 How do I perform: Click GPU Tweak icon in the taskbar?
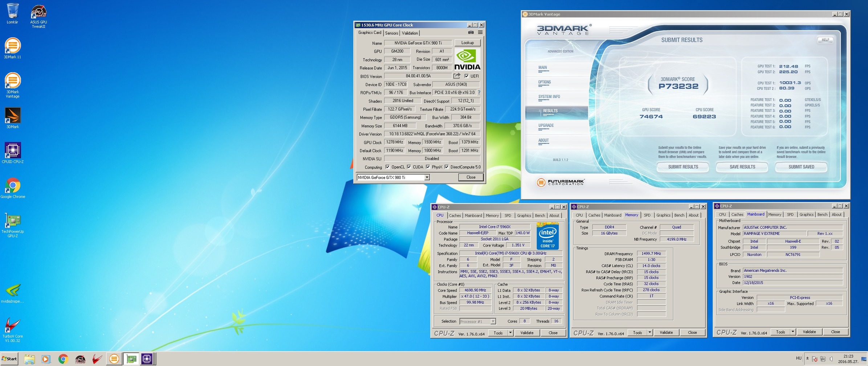tap(80, 359)
